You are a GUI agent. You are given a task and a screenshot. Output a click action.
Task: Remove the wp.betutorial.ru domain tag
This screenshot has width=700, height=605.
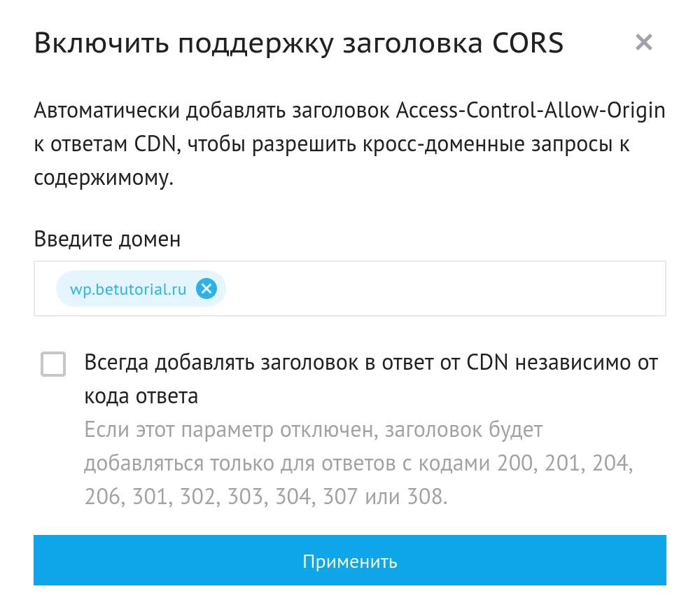point(206,288)
